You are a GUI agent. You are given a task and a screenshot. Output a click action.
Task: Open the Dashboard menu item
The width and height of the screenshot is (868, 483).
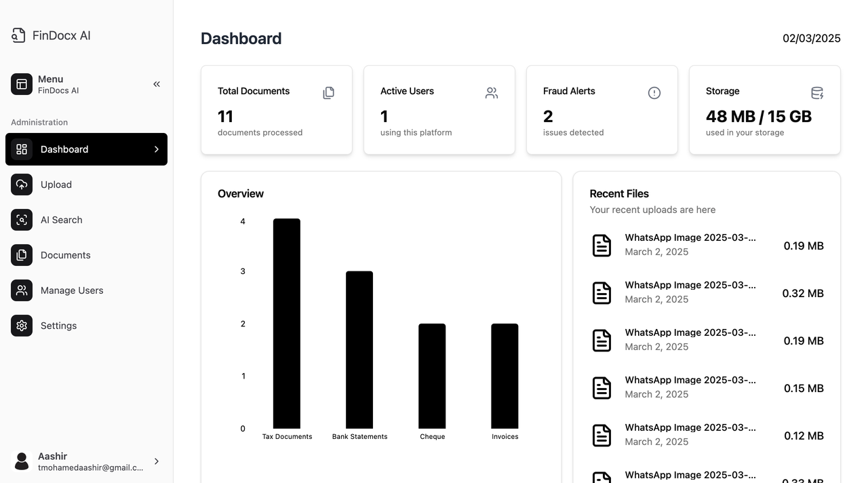click(x=86, y=149)
